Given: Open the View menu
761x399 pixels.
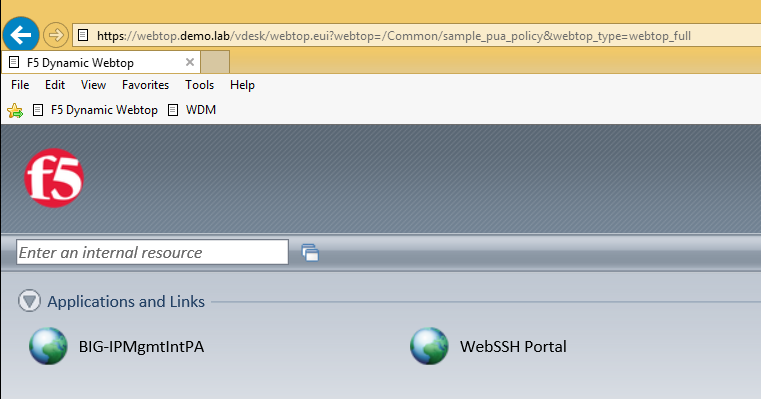Looking at the screenshot, I should 93,85.
